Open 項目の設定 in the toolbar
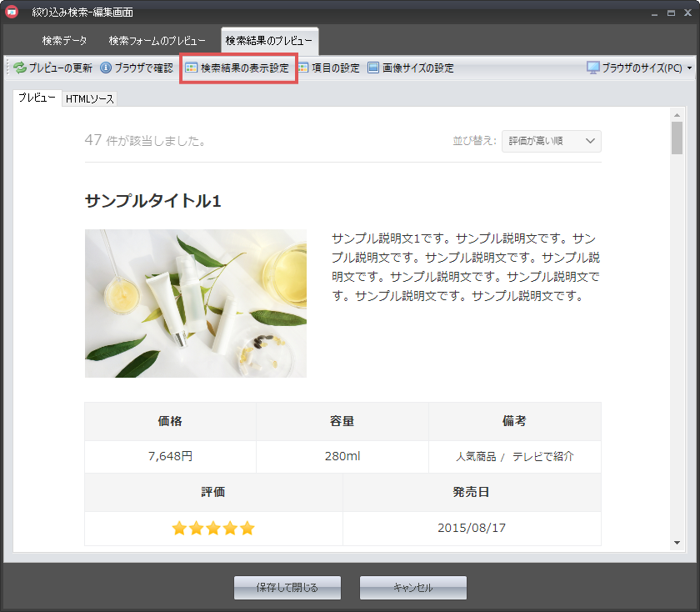700x612 pixels. 328,68
